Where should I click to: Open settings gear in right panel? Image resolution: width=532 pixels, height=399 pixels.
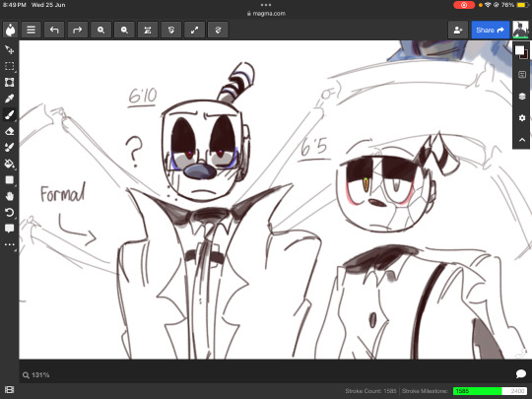pos(522,118)
